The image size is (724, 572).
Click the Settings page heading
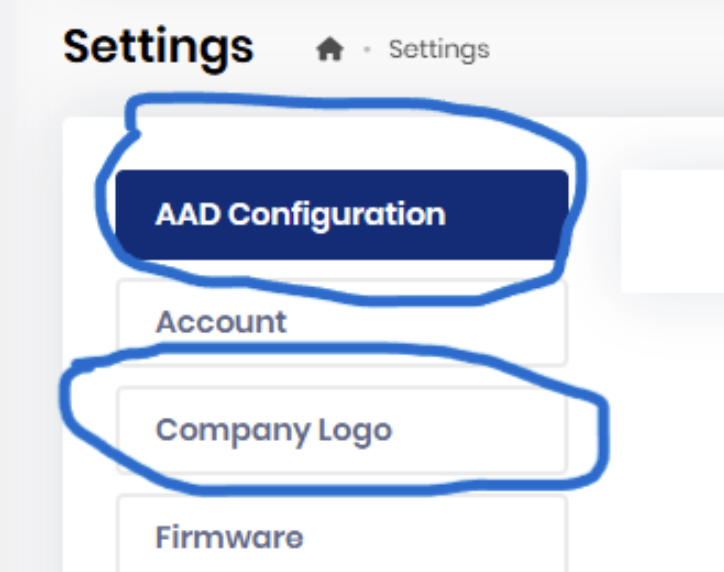coord(158,47)
